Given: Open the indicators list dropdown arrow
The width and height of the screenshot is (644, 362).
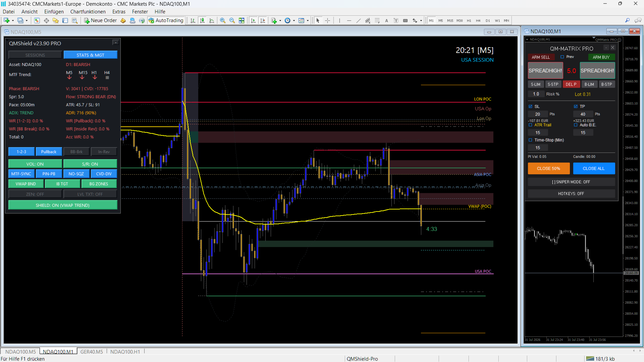Looking at the screenshot, I should (280, 21).
